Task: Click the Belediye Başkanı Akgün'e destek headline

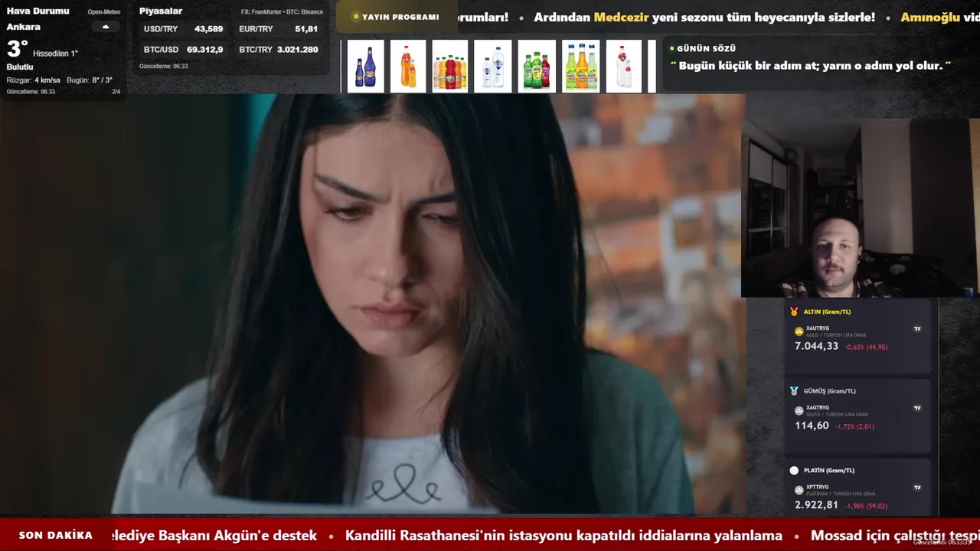Action: point(214,536)
